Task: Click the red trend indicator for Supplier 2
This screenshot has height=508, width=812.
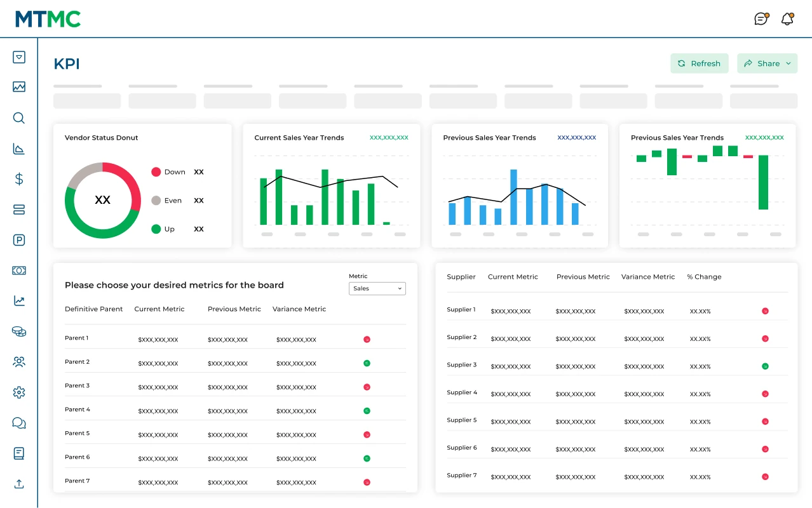Action: [x=765, y=339]
